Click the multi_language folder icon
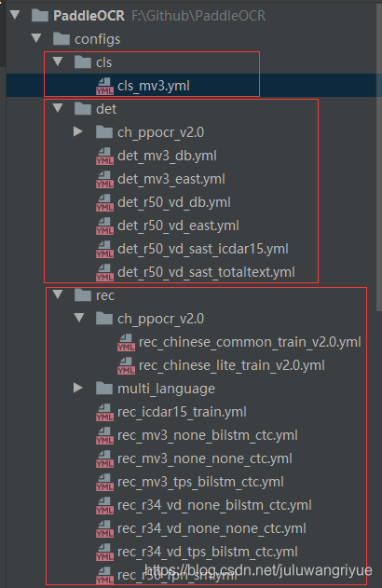Image resolution: width=382 pixels, height=588 pixels. pos(104,389)
